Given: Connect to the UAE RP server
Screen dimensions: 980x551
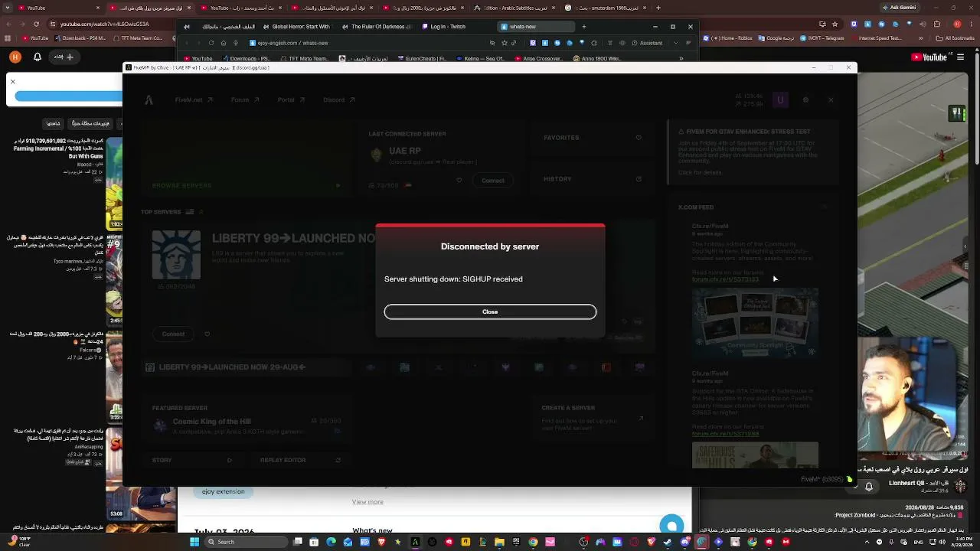Looking at the screenshot, I should [493, 181].
